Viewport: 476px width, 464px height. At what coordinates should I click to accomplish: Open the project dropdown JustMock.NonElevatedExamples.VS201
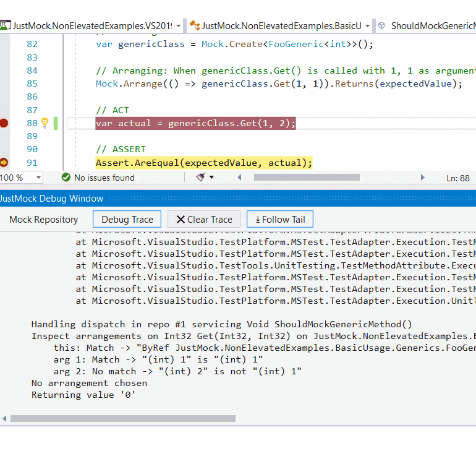(x=178, y=26)
